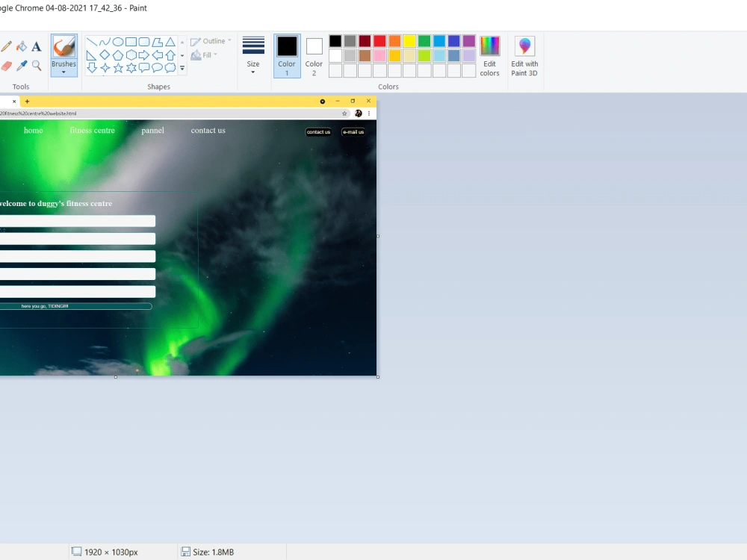Pick the Five-point star shape
Image resolution: width=747 pixels, height=560 pixels.
[118, 68]
